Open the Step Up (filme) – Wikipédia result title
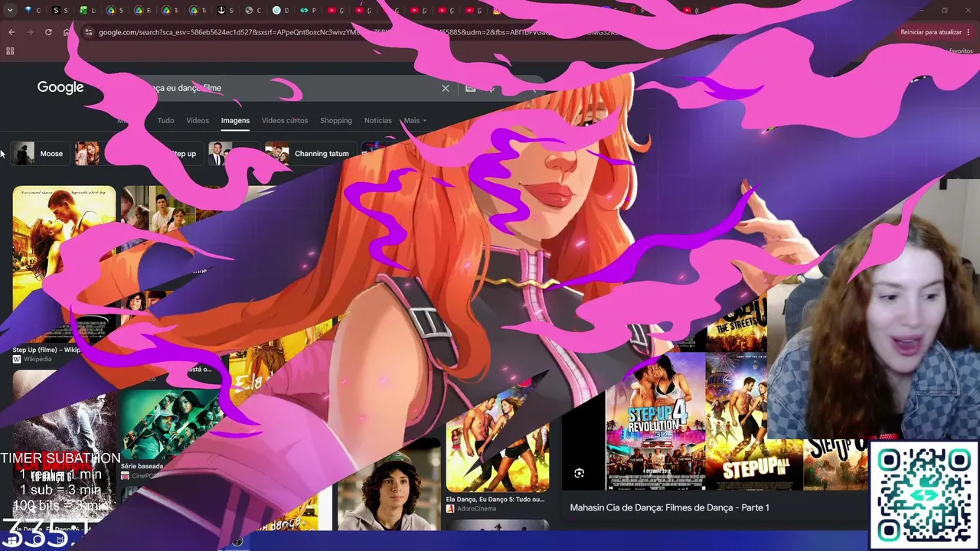The image size is (980, 551). coord(47,350)
